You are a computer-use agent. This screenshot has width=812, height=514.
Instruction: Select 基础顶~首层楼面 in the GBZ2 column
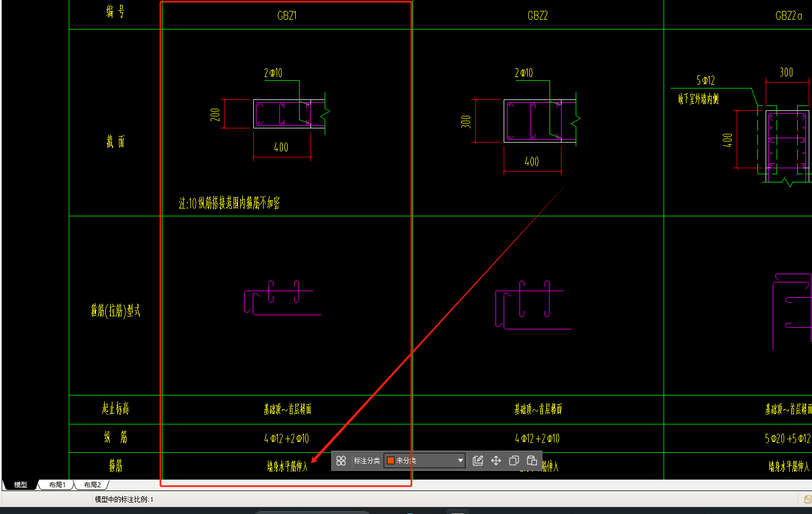pyautogui.click(x=538, y=409)
